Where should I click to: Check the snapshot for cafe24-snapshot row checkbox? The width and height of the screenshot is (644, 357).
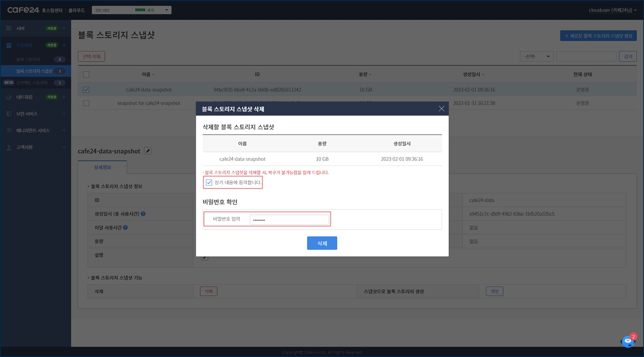(86, 103)
